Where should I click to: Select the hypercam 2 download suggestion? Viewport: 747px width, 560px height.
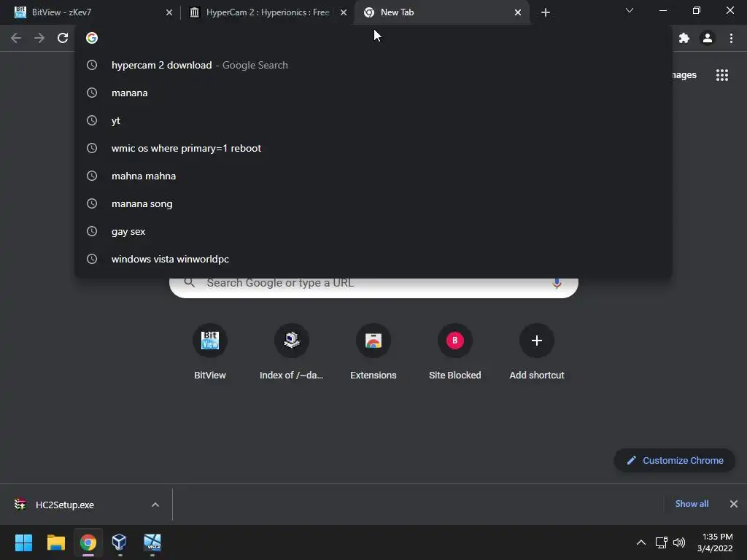tap(373, 65)
